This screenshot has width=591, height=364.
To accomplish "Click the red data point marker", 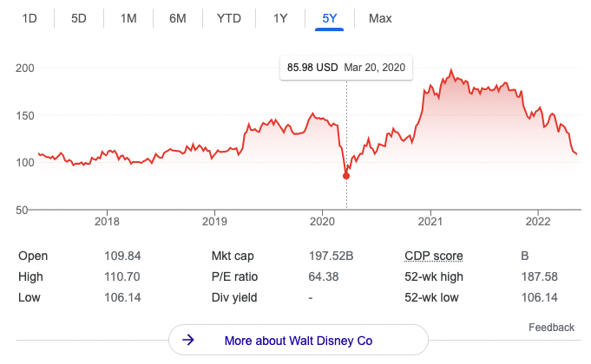I will click(346, 176).
